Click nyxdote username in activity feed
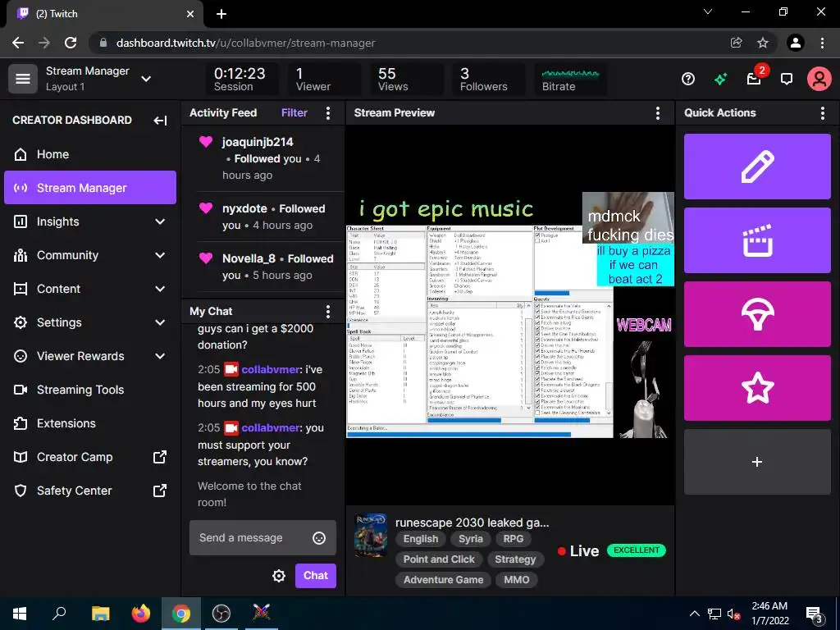This screenshot has height=630, width=840. pyautogui.click(x=244, y=209)
